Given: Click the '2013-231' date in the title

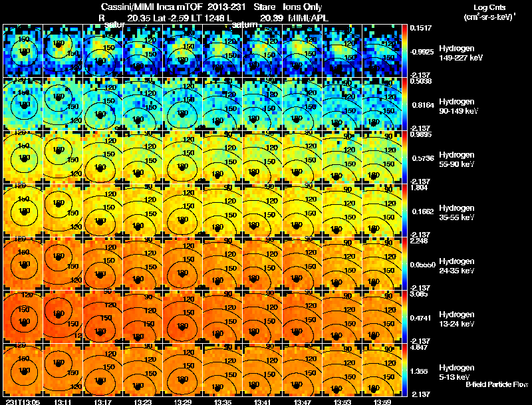Looking at the screenshot, I should click(x=226, y=7).
